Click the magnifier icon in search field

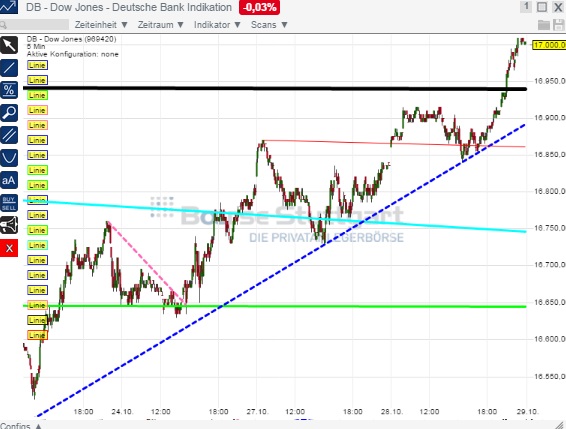3,25
